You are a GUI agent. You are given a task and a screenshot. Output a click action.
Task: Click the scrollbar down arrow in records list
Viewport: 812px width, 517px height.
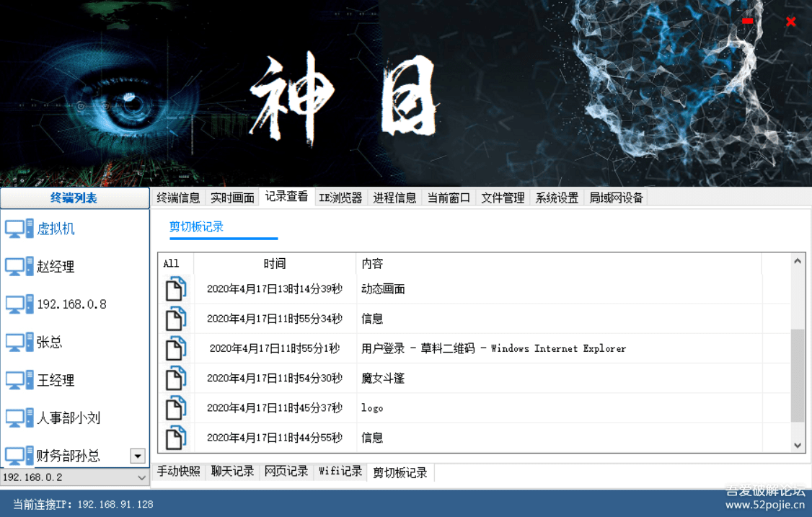click(x=798, y=446)
